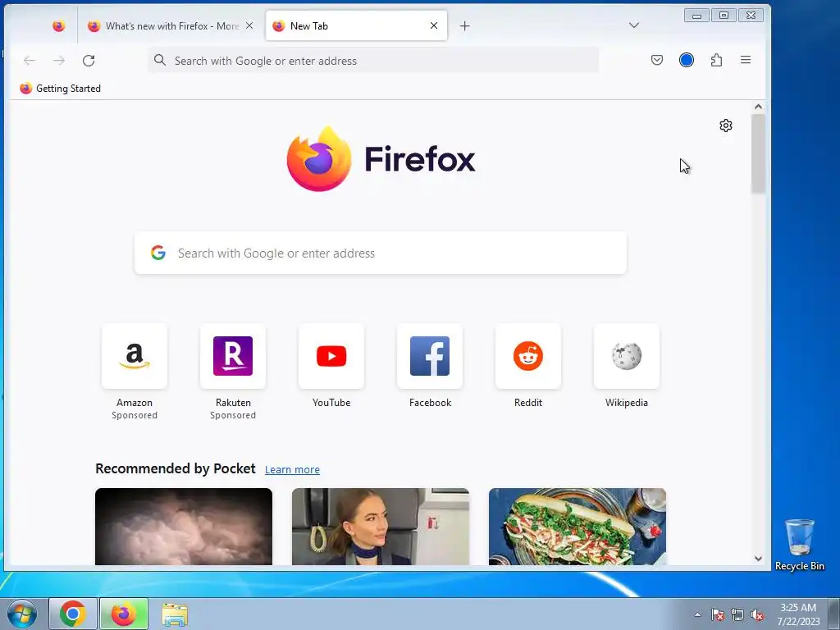Click the Recommended by Pocket heading
The image size is (840, 630).
coord(176,468)
